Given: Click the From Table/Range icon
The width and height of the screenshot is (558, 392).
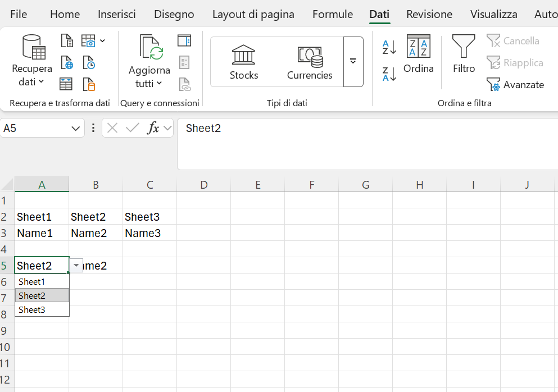Looking at the screenshot, I should [x=66, y=84].
